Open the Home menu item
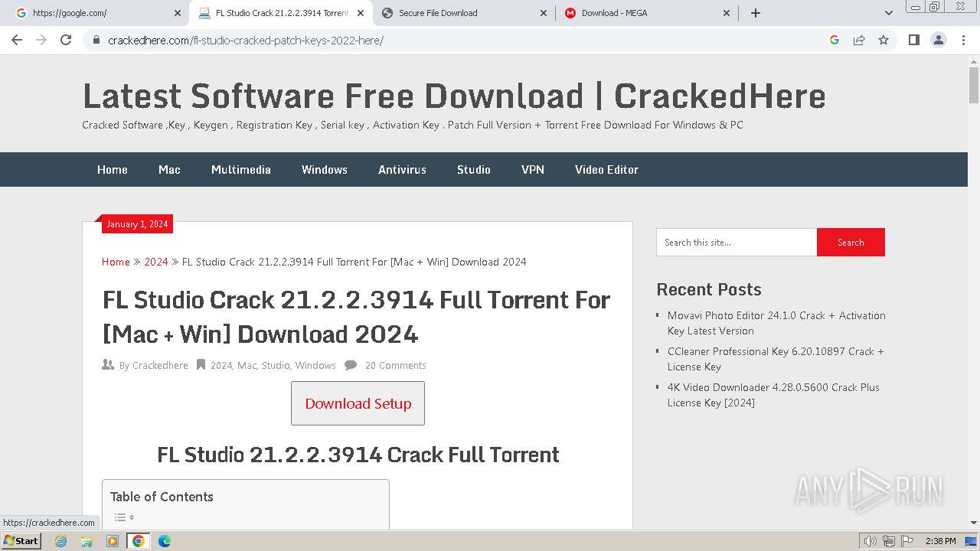The height and width of the screenshot is (551, 980). pos(113,170)
